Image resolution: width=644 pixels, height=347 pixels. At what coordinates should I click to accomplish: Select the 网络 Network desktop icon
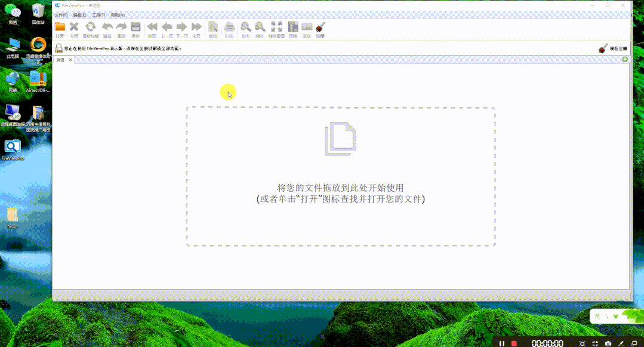[13, 82]
